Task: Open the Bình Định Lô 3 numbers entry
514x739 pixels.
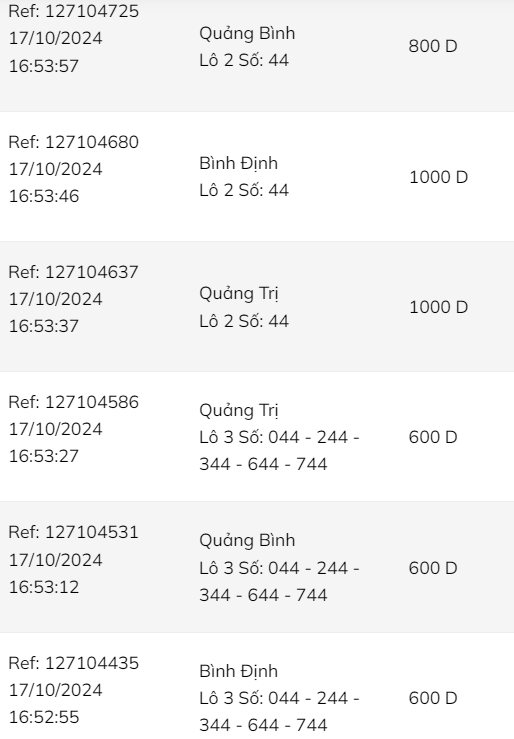Action: pos(279,698)
